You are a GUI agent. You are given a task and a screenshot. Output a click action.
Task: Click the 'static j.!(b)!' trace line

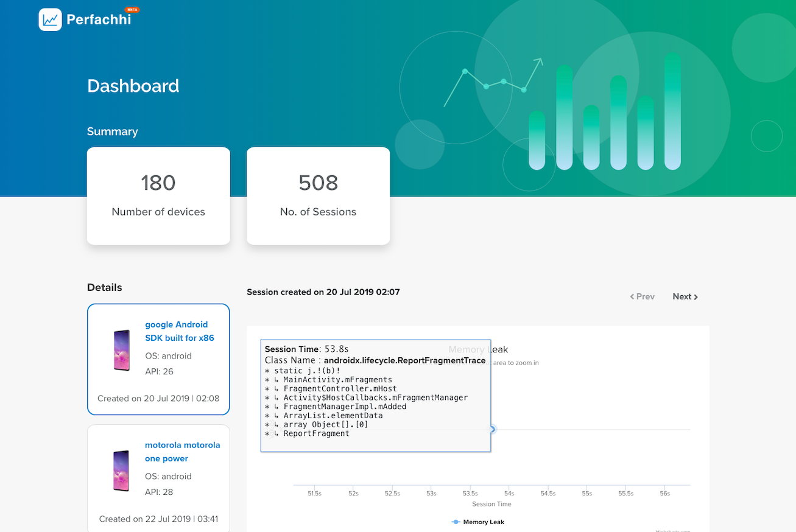pos(303,370)
